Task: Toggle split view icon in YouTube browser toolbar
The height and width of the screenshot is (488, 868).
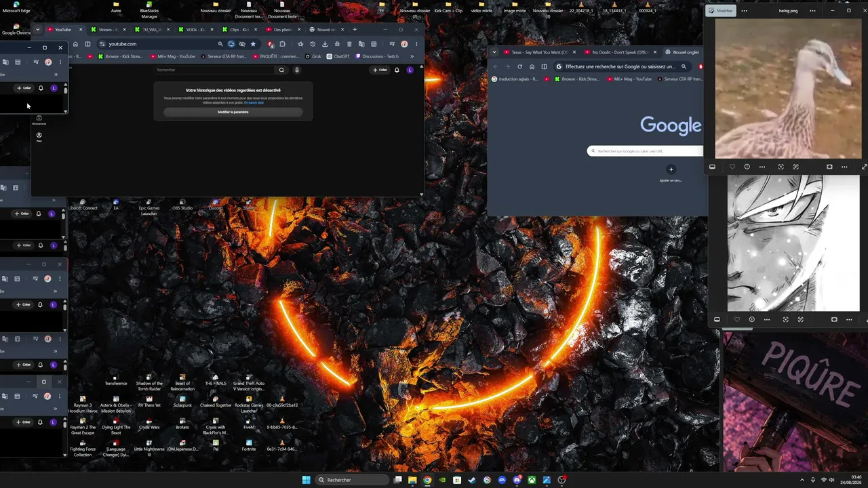Action: (x=87, y=44)
